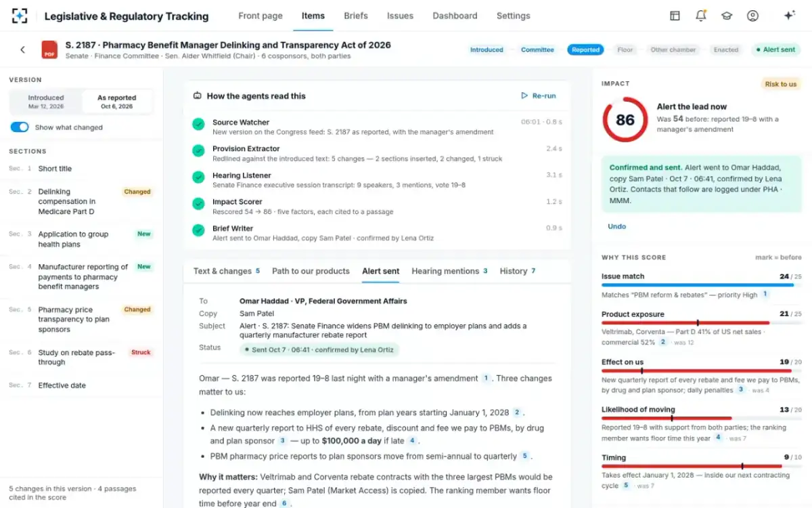Switch to History tab
The height and width of the screenshot is (508, 812).
pos(518,271)
